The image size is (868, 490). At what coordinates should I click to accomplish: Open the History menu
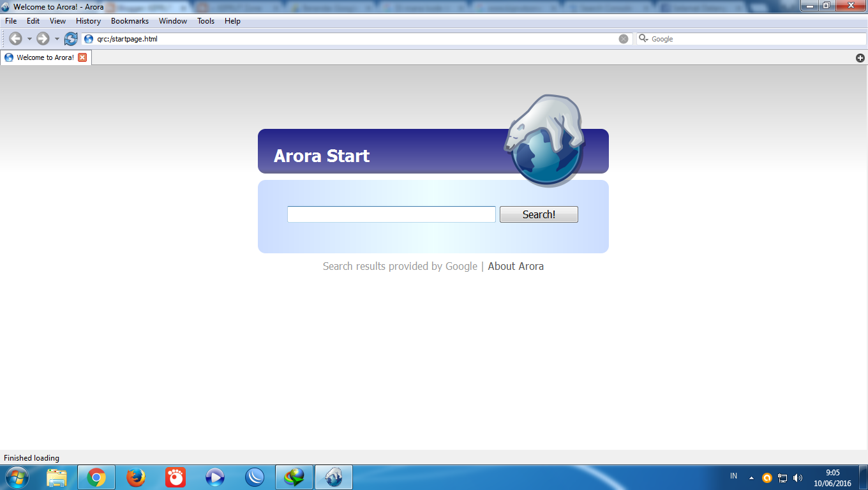coord(87,20)
